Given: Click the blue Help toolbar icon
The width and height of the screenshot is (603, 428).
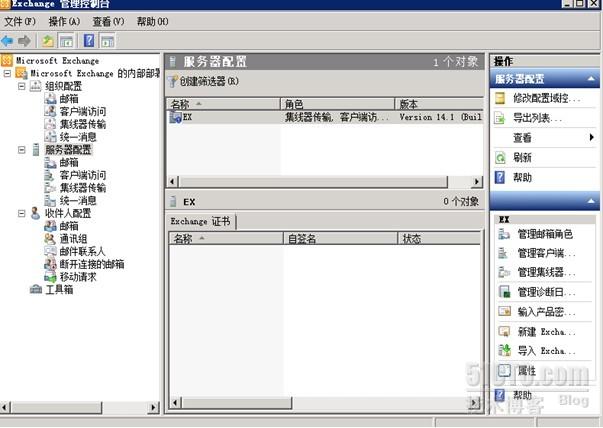Looking at the screenshot, I should tap(89, 41).
